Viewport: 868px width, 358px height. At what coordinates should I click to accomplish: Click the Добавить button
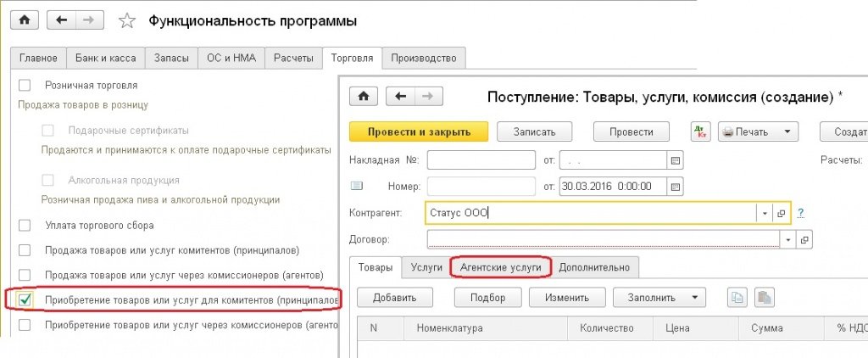coord(395,298)
